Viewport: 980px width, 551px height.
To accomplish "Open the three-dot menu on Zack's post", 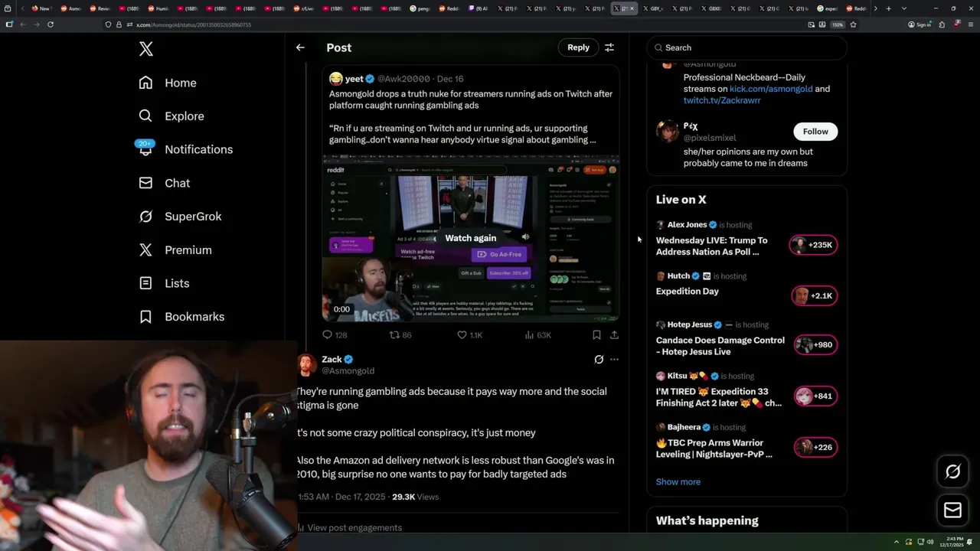I will (x=614, y=359).
